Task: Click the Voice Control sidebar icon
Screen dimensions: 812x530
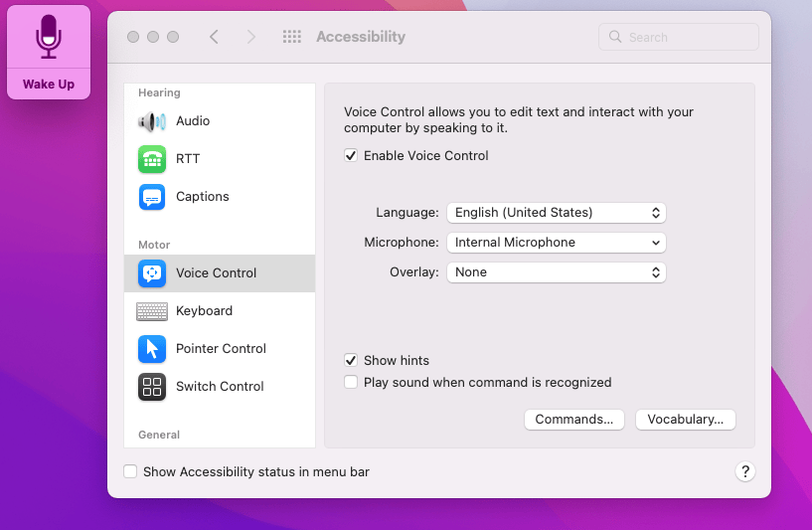Action: 152,273
